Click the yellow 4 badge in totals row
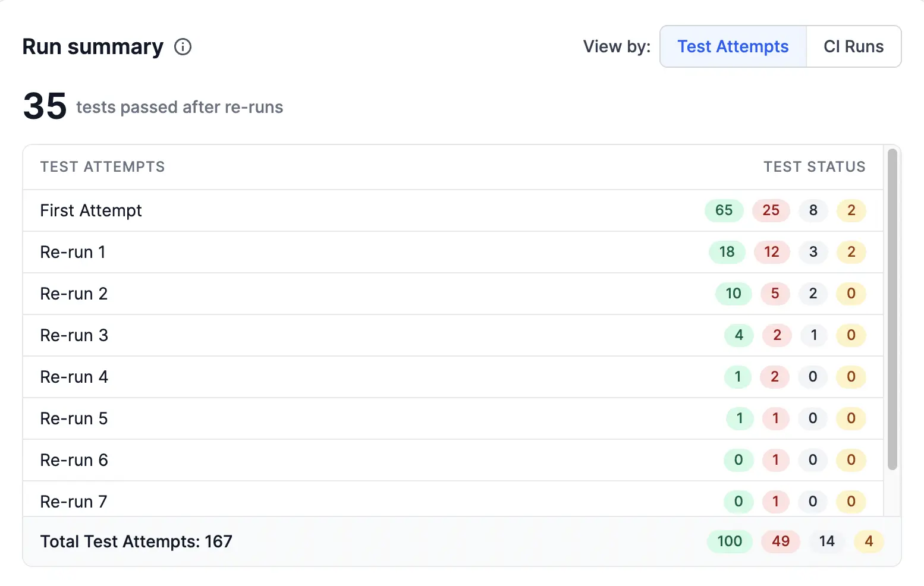 tap(869, 541)
